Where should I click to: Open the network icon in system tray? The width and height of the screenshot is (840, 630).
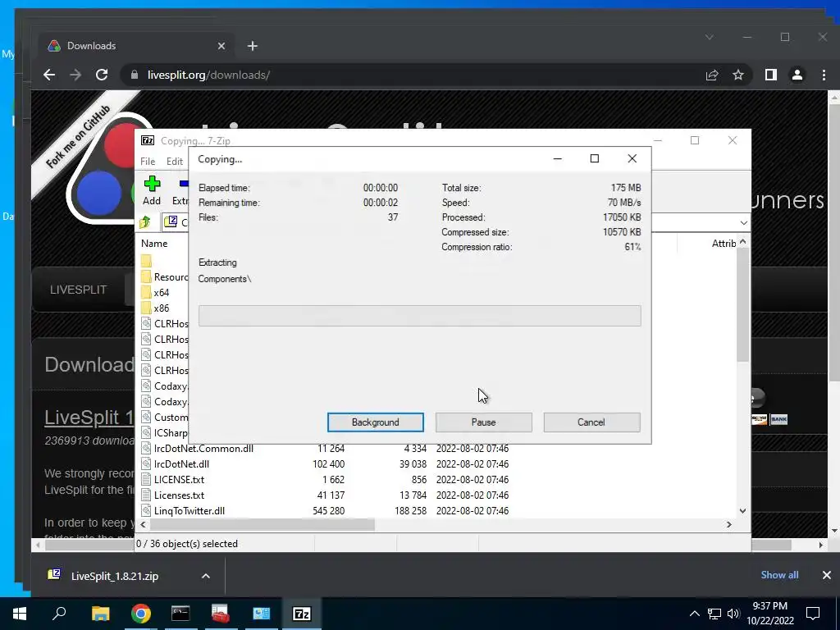(x=714, y=614)
